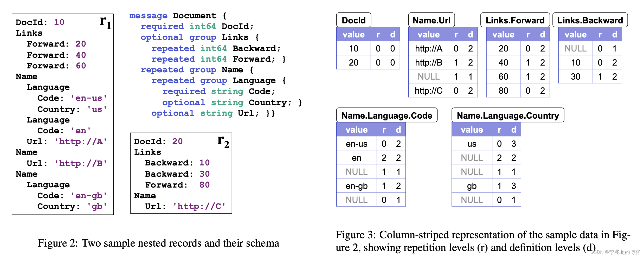Select value 20 in the DocId table
This screenshot has height=257, width=644.
pos(354,62)
